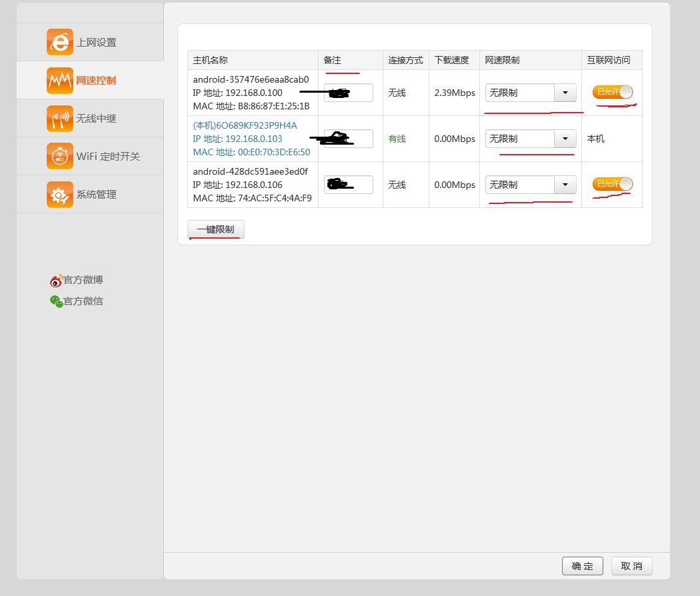Click the Weibo icon next to 官方微博
Image resolution: width=700 pixels, height=596 pixels.
tap(57, 280)
